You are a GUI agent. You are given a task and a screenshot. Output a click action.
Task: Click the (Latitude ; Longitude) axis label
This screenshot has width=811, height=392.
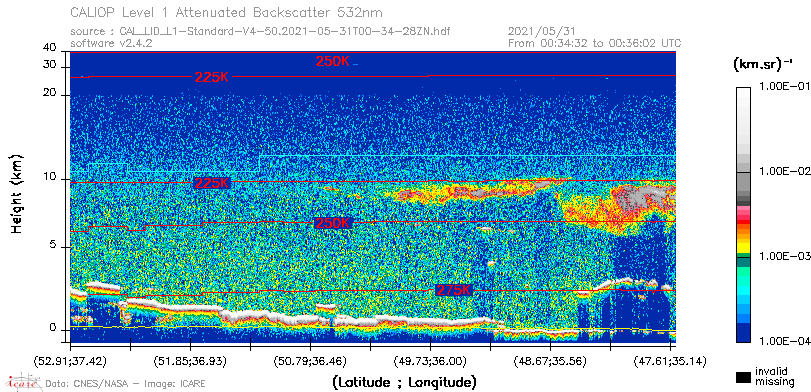(x=404, y=383)
